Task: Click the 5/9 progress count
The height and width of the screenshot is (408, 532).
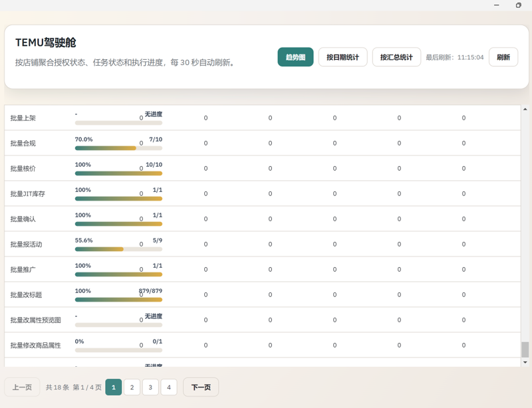Action: coord(158,241)
